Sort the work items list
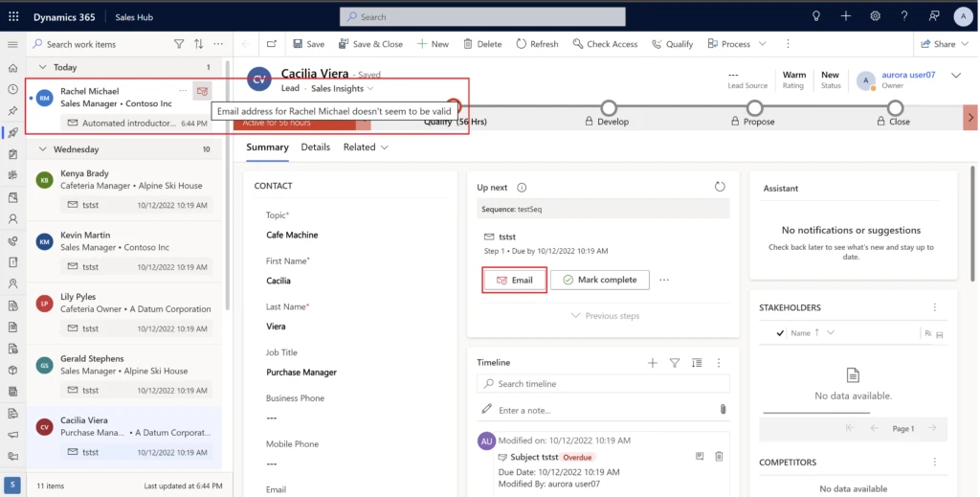This screenshot has width=980, height=497. pos(198,44)
